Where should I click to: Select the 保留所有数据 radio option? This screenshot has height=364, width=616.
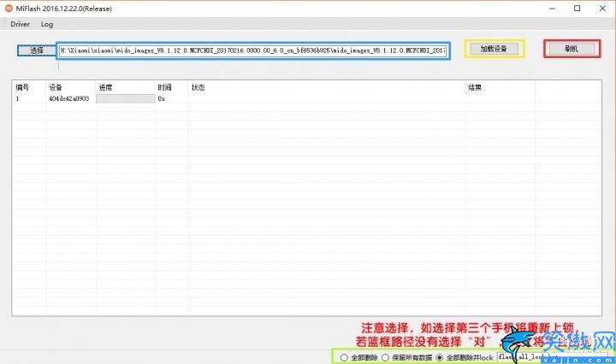tap(407, 357)
